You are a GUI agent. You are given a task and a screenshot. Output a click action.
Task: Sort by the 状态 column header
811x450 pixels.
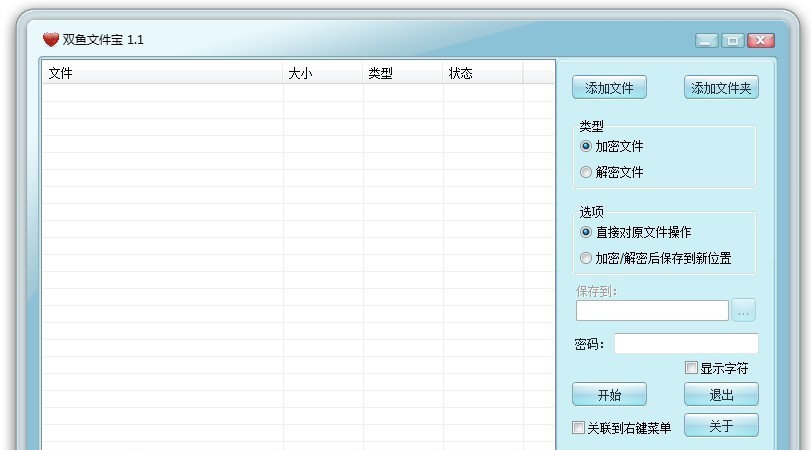click(483, 73)
